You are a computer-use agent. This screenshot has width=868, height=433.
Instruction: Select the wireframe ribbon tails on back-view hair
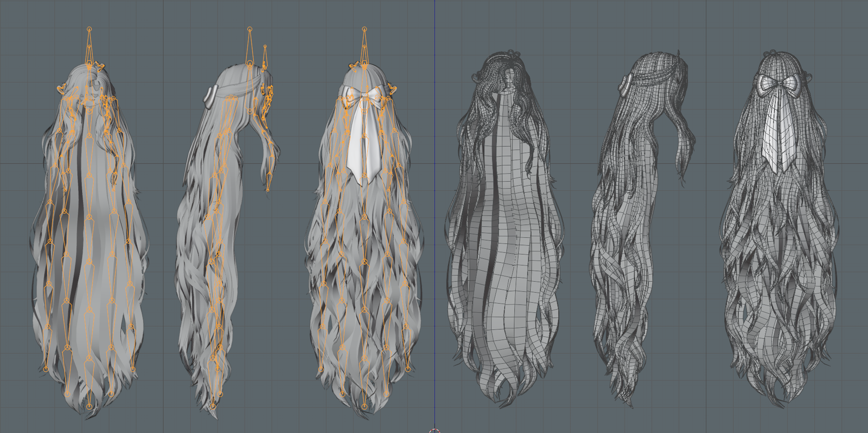(x=776, y=133)
